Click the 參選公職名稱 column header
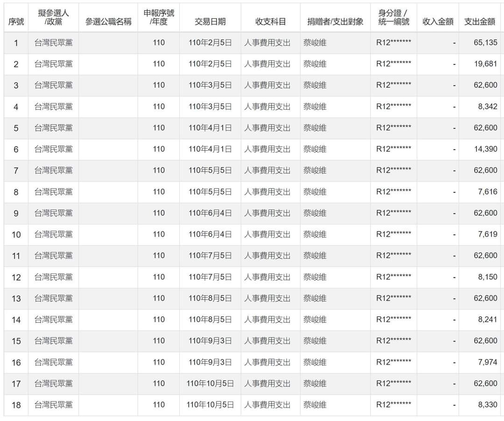The image size is (504, 421). (108, 21)
